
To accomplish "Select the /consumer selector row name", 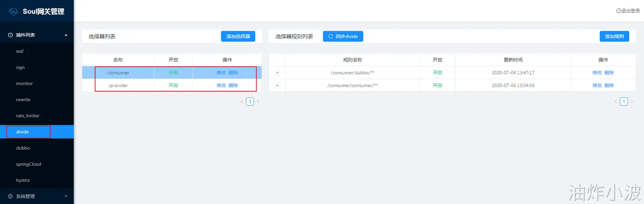I will (118, 73).
